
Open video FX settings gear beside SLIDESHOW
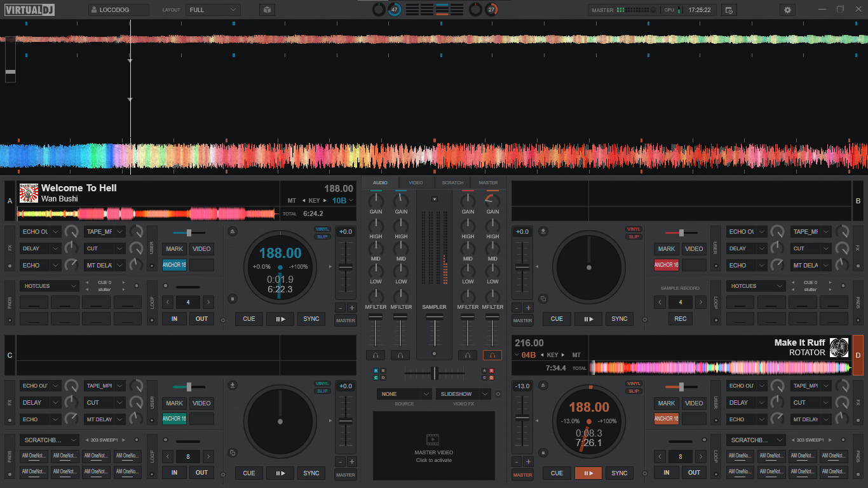pyautogui.click(x=498, y=394)
